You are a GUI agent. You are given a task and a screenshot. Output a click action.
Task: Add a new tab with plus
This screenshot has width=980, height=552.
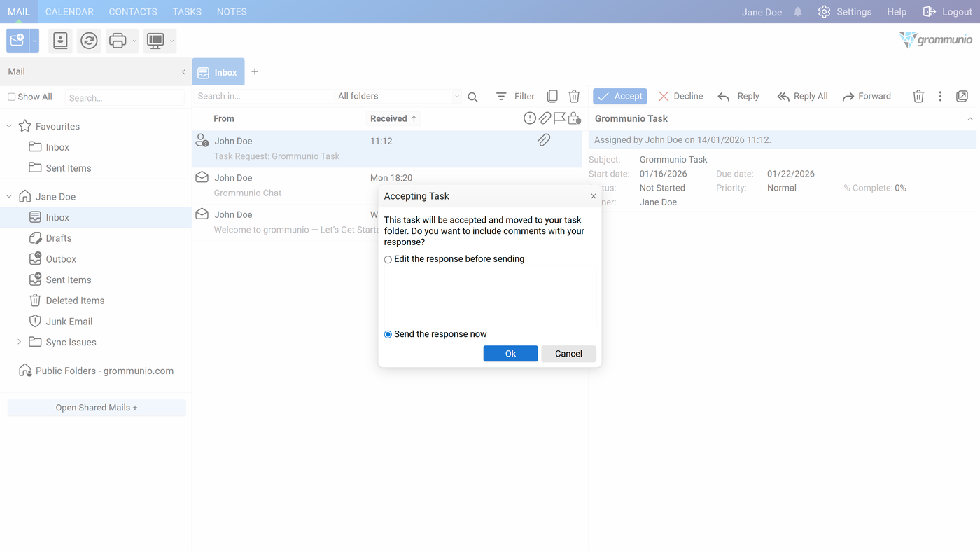coord(255,71)
